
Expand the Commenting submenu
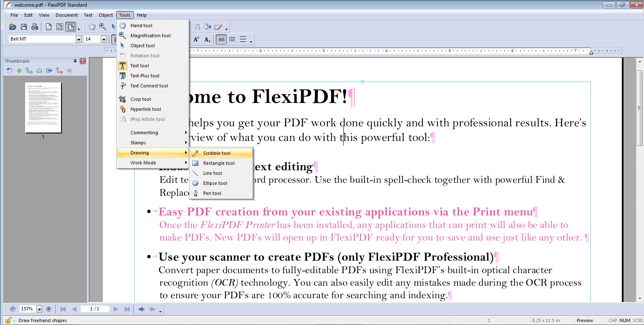[x=153, y=133]
